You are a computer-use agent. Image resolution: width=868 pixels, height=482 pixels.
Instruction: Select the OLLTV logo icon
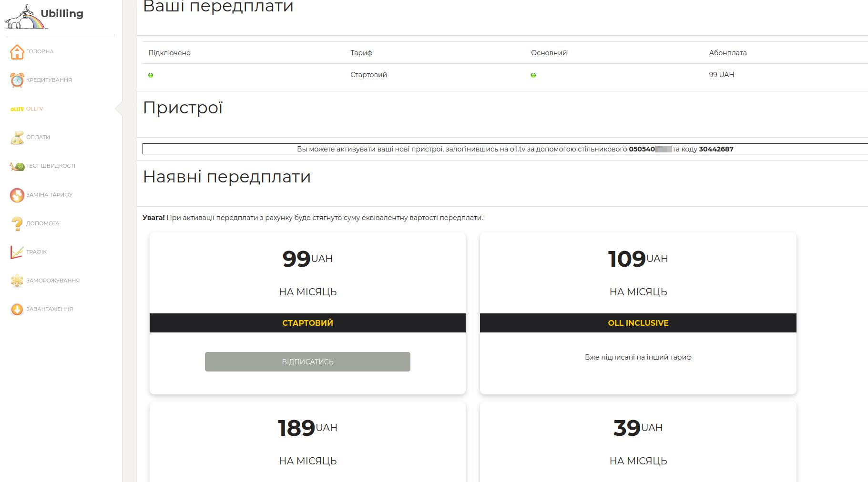click(x=17, y=109)
